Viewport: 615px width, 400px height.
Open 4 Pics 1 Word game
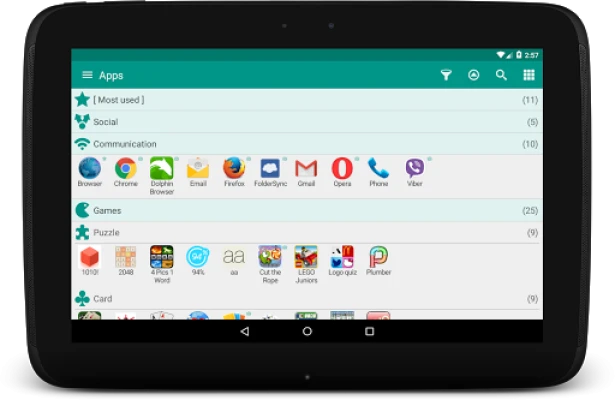tap(162, 264)
